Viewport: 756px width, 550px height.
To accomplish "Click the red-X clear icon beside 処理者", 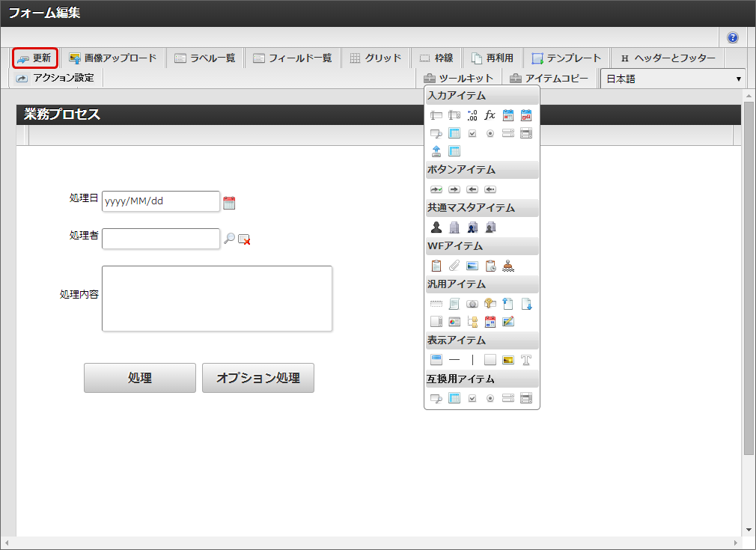I will coord(244,239).
